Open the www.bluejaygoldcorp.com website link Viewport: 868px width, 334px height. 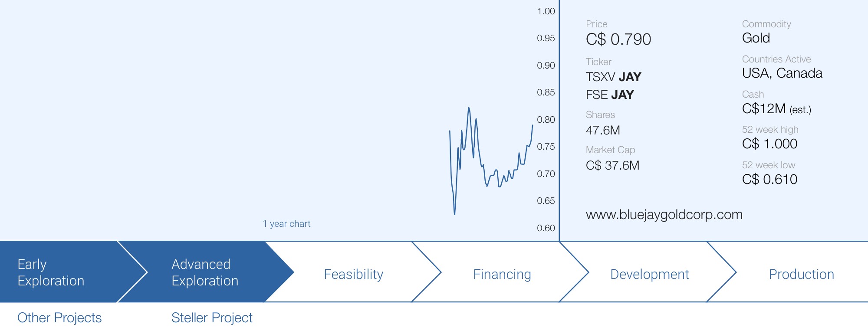coord(664,215)
